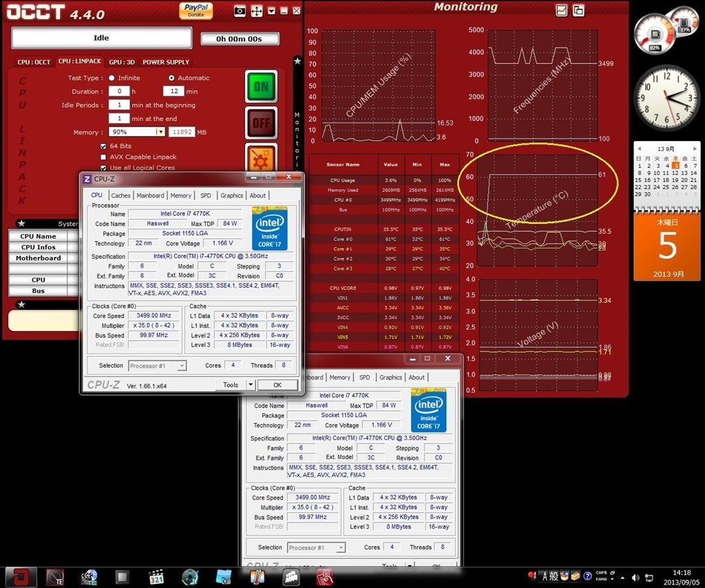Open Memory tab in the rear CPU-Z window
Screen dimensions: 705x588
point(339,377)
